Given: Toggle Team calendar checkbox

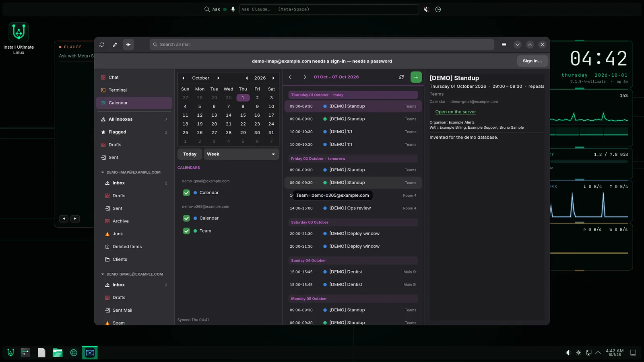Looking at the screenshot, I should pyautogui.click(x=186, y=231).
